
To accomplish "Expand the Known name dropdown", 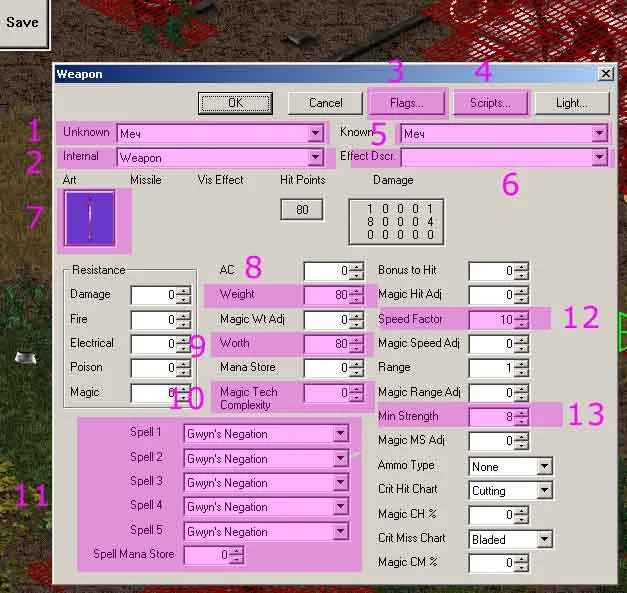I will (x=599, y=133).
